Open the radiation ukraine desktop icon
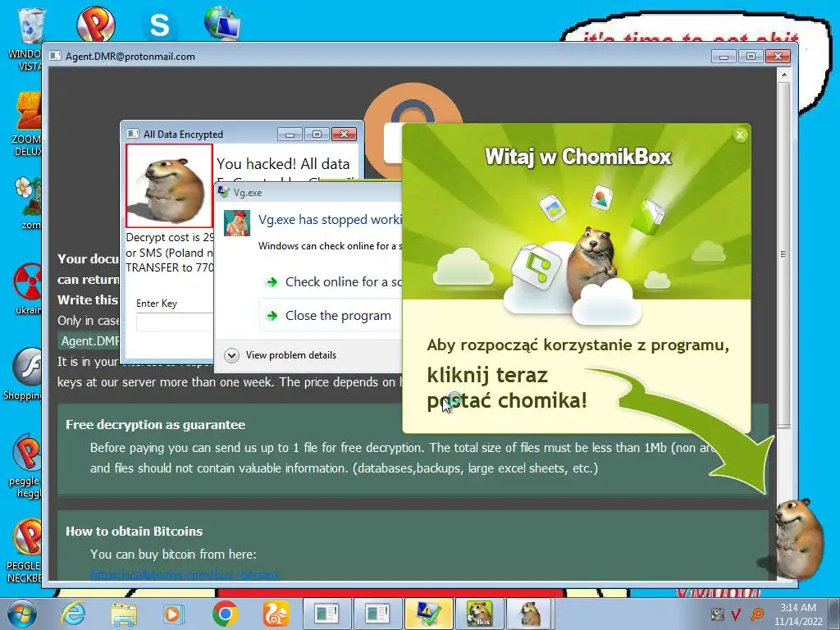 (x=27, y=282)
